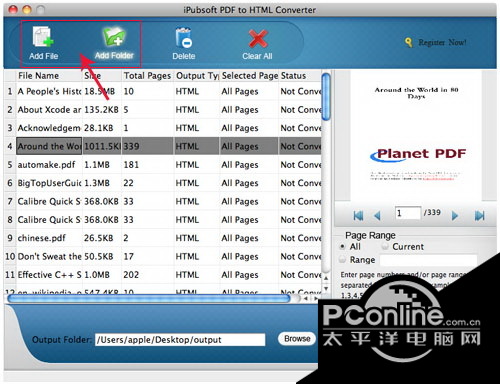Select the Around the Wor file row

click(163, 146)
